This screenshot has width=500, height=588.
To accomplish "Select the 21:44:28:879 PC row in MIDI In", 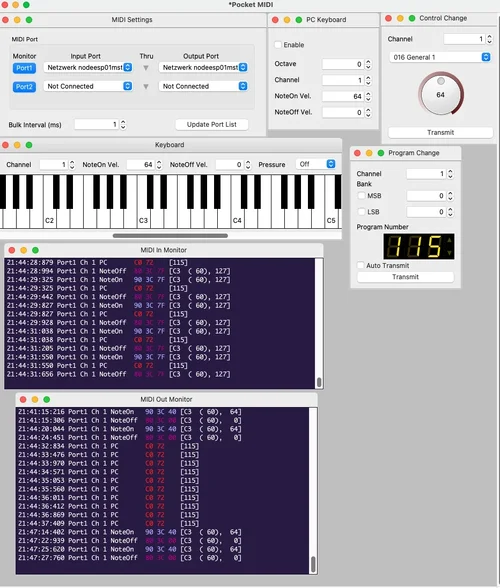I will (160, 262).
